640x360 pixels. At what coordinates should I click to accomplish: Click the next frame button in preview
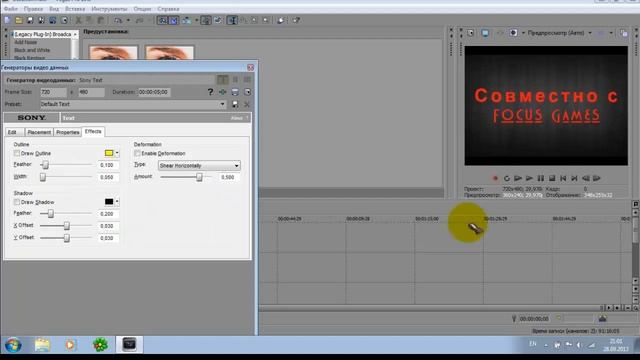[597, 178]
